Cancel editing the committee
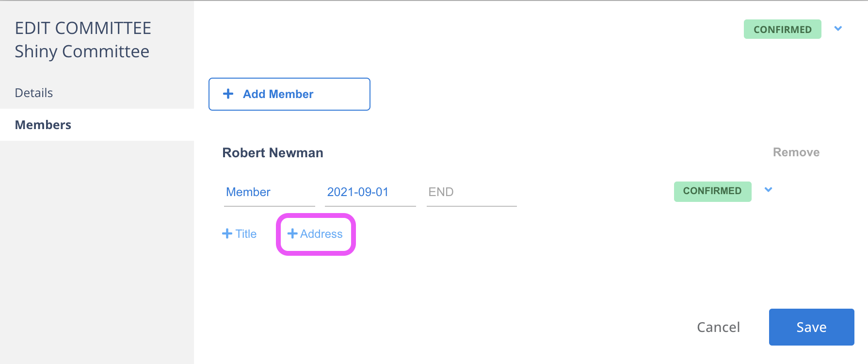Screen dimensions: 868x364 [718, 327]
